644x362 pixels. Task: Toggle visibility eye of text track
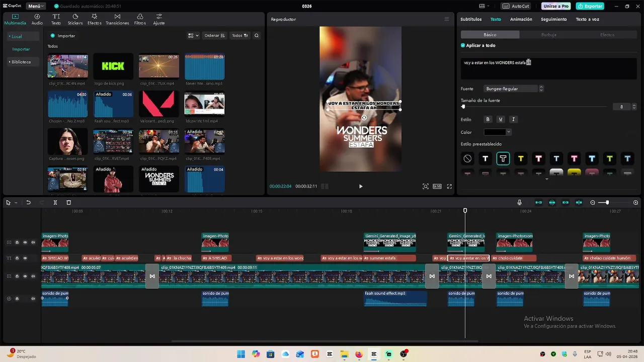click(25, 258)
